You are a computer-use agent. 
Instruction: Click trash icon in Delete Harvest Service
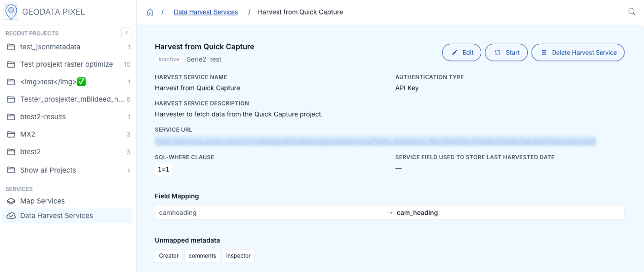544,53
